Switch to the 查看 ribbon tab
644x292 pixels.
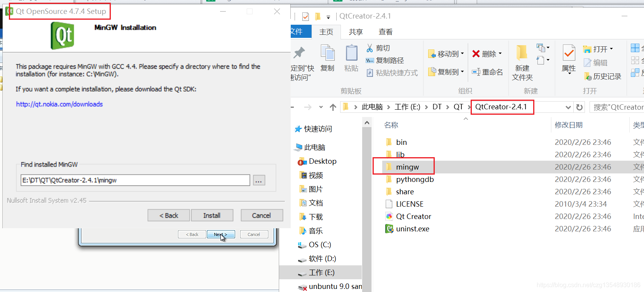click(x=386, y=32)
